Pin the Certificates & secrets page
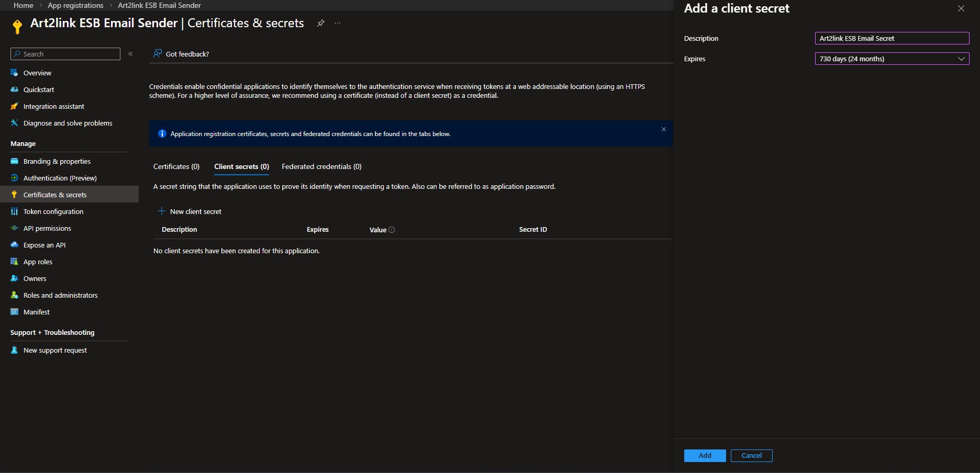 321,23
